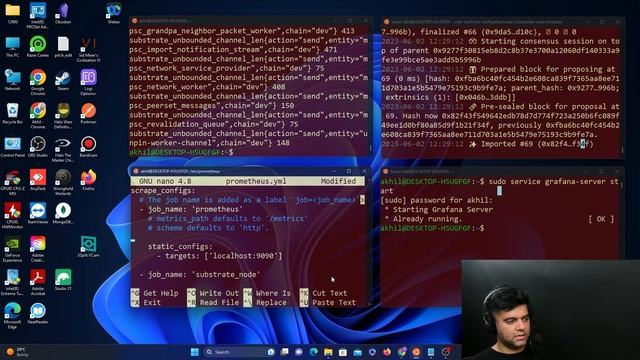Open OBS Studio desktop shortcut

click(x=38, y=147)
